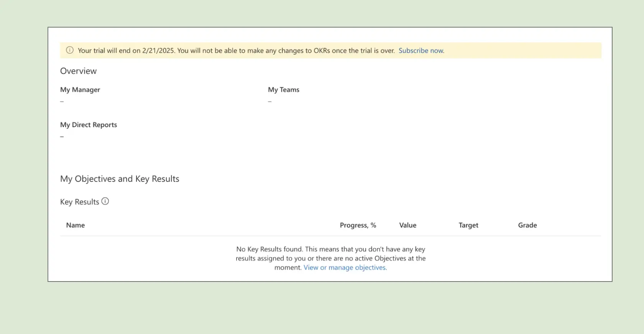Click the trial banner info icon

point(70,50)
